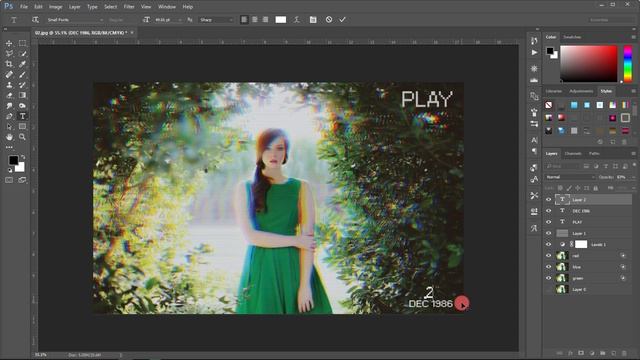Click the black foreground color in toolbar
The width and height of the screenshot is (640, 360).
click(13, 160)
